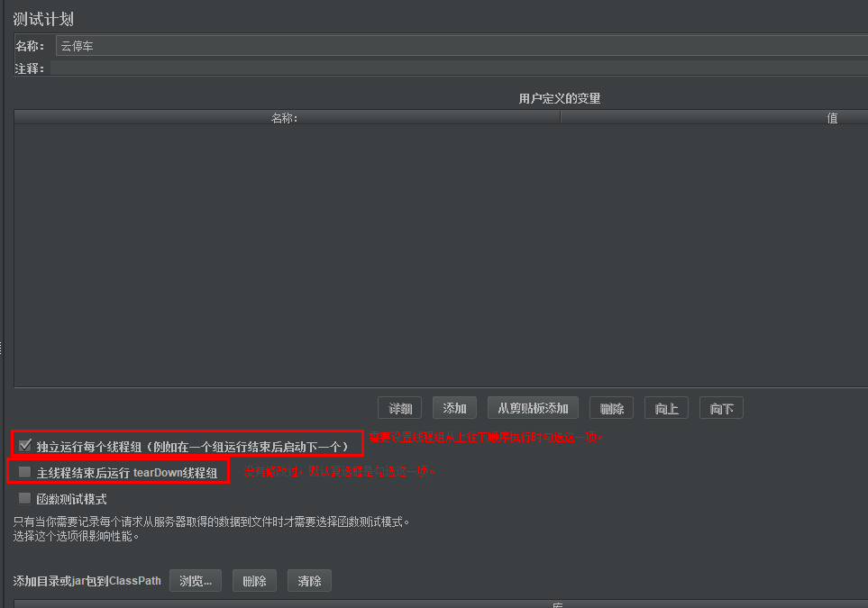The width and height of the screenshot is (868, 608).
Task: Uncheck 独立运行每个线程组 checkbox
Action: 25,445
